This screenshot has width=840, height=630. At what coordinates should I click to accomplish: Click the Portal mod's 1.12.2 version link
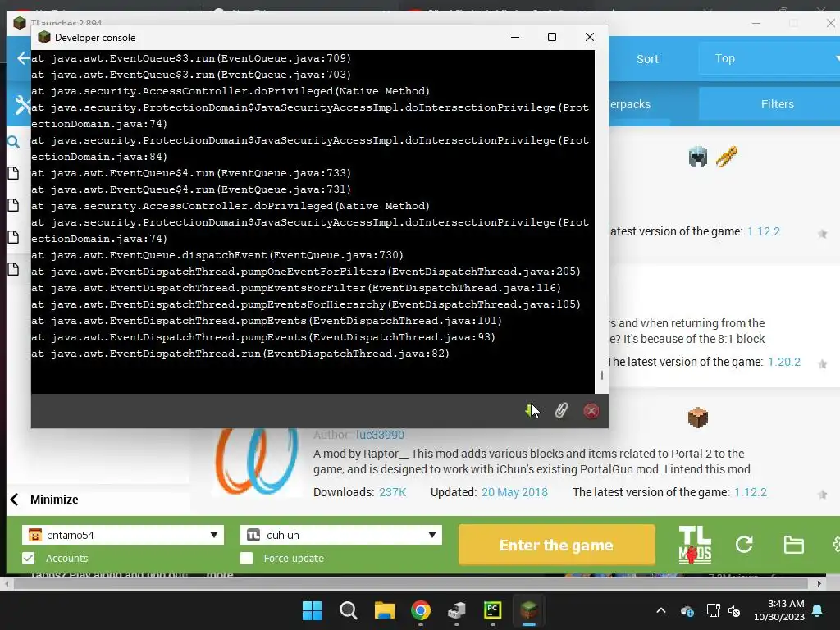(x=750, y=492)
